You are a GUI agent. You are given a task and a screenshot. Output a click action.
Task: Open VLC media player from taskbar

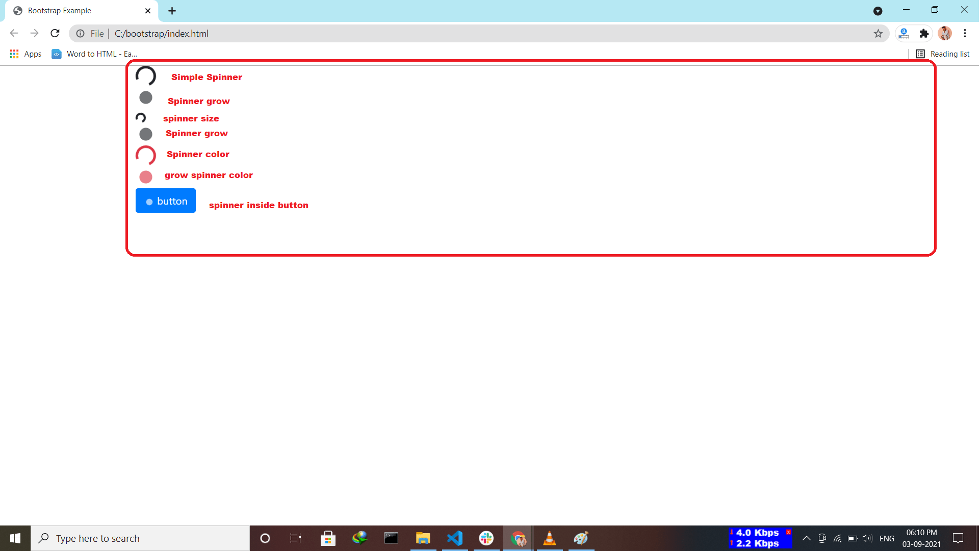[549, 538]
